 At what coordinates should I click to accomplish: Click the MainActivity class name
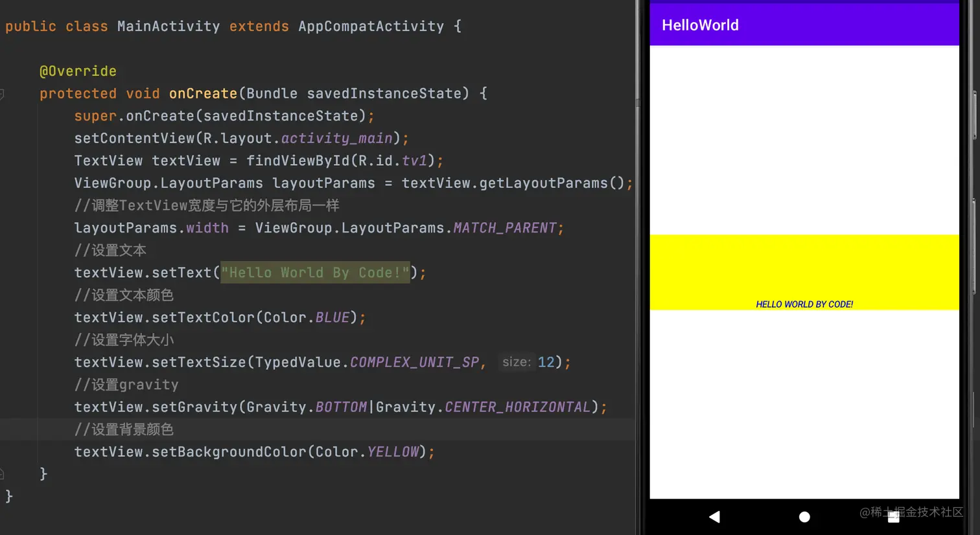169,27
